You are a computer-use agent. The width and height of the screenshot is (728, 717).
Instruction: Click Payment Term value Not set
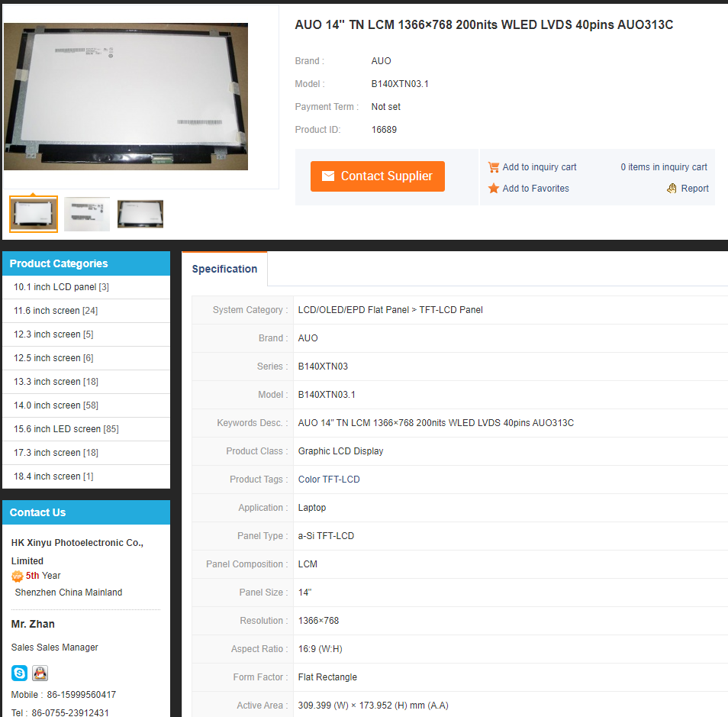pyautogui.click(x=386, y=107)
